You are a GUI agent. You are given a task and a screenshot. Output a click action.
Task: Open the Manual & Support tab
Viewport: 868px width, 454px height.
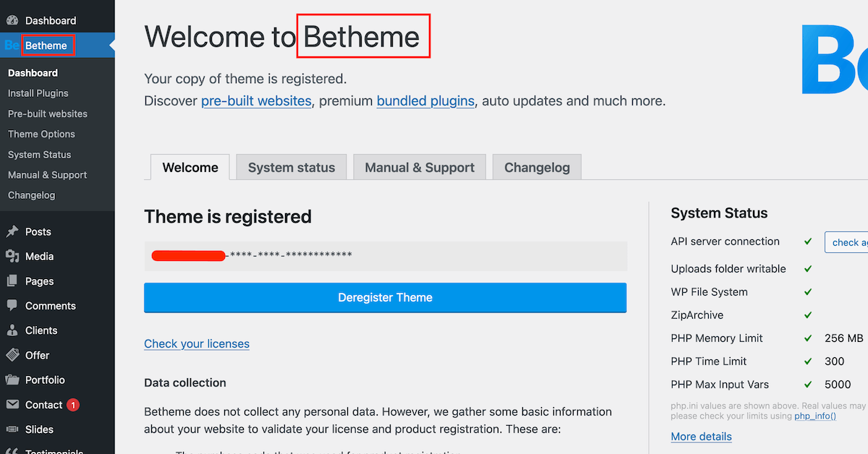[x=420, y=168]
